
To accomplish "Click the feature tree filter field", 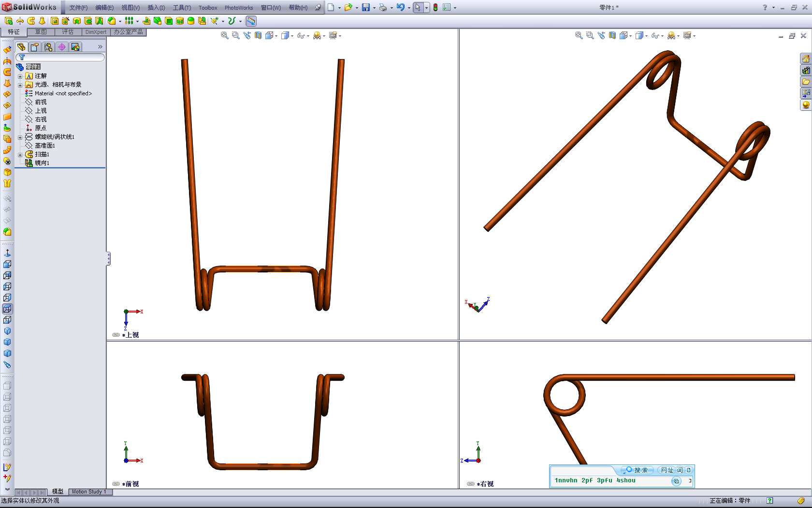I will point(60,57).
